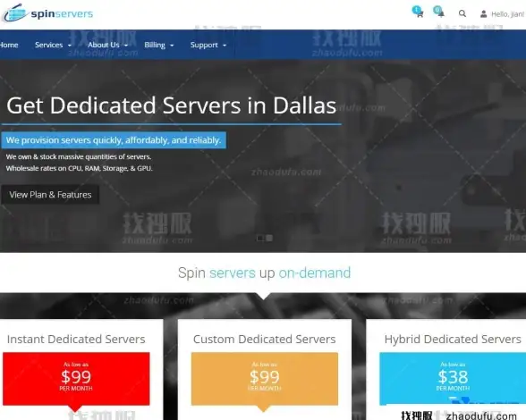
Task: Click the blue Hybrid Dedicated $38 price box
Action: (x=453, y=379)
